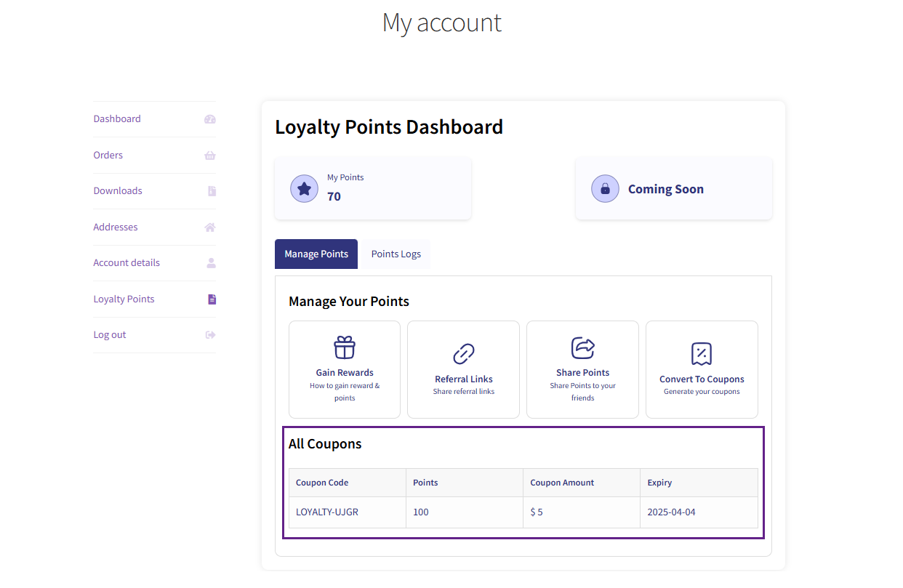This screenshot has width=903, height=588.
Task: Click 'Share referral links' description text
Action: pos(464,392)
